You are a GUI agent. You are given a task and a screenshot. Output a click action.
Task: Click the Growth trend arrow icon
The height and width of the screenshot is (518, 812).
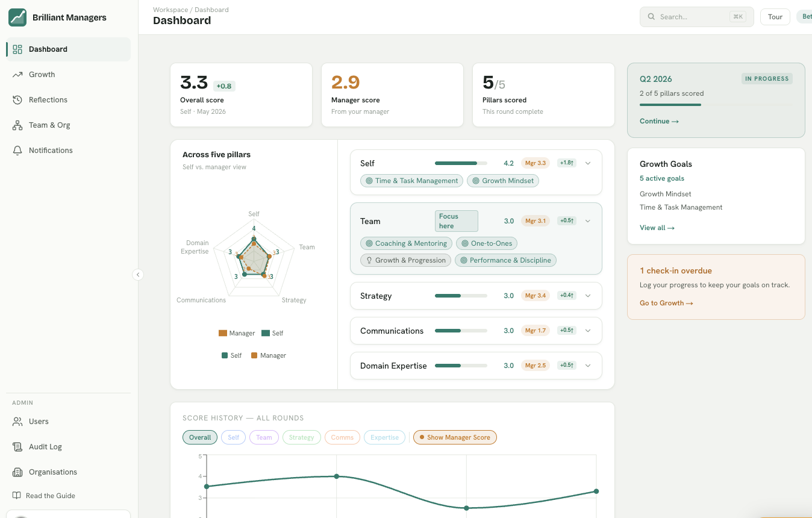pos(17,75)
